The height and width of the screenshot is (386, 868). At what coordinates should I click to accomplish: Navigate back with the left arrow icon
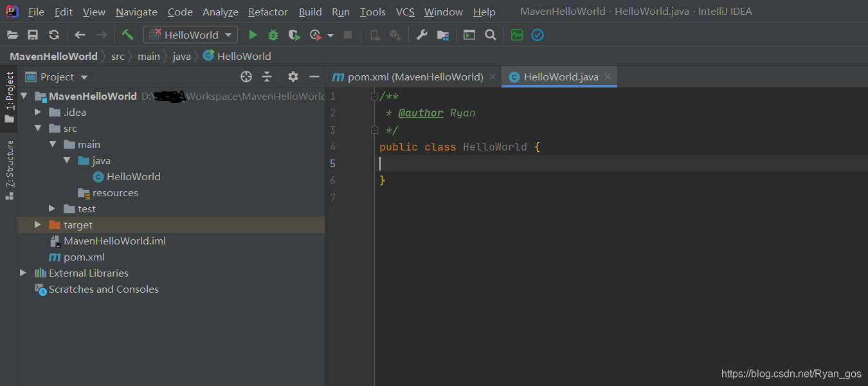click(x=80, y=35)
